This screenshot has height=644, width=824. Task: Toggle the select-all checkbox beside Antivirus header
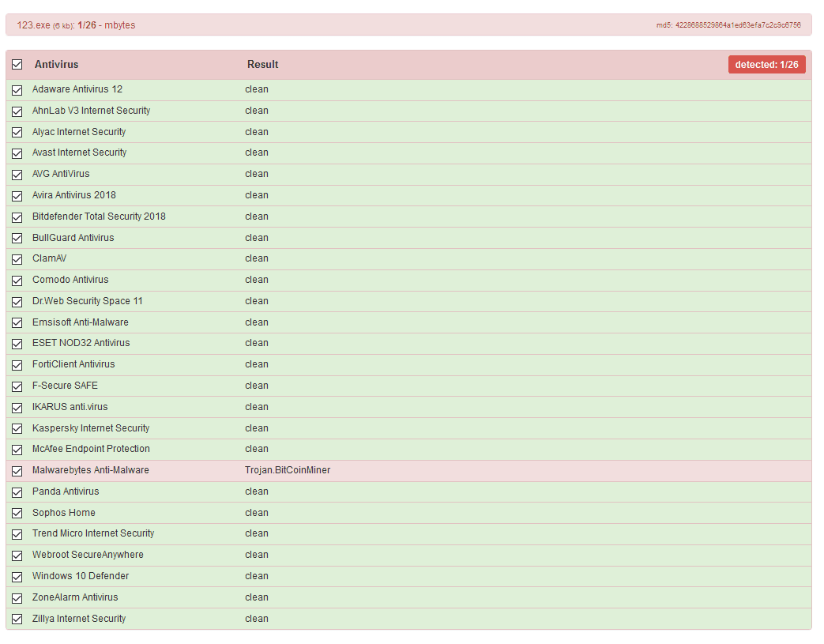17,65
